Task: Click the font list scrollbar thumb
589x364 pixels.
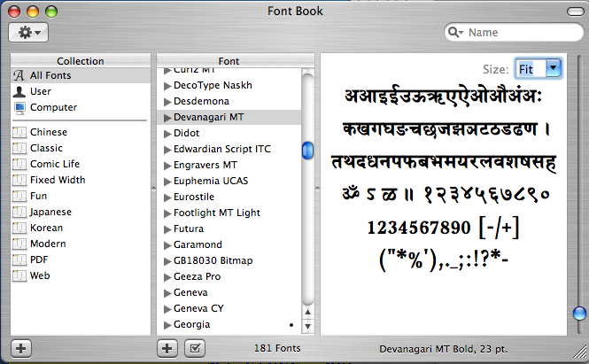Action: (x=307, y=151)
